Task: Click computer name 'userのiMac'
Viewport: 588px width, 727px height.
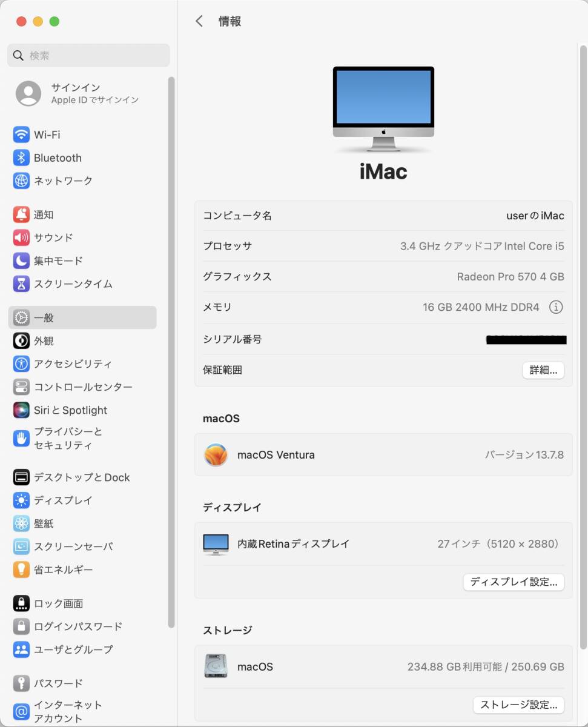Action: [535, 216]
